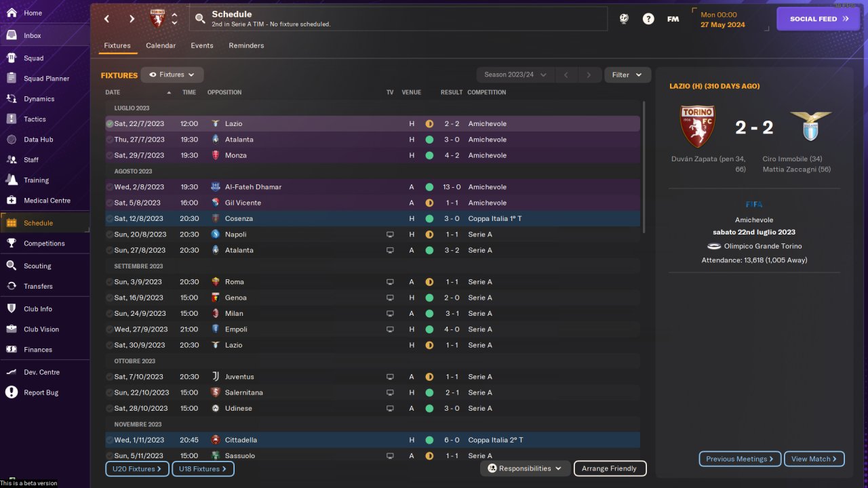Open Previous Meetings

tap(740, 459)
